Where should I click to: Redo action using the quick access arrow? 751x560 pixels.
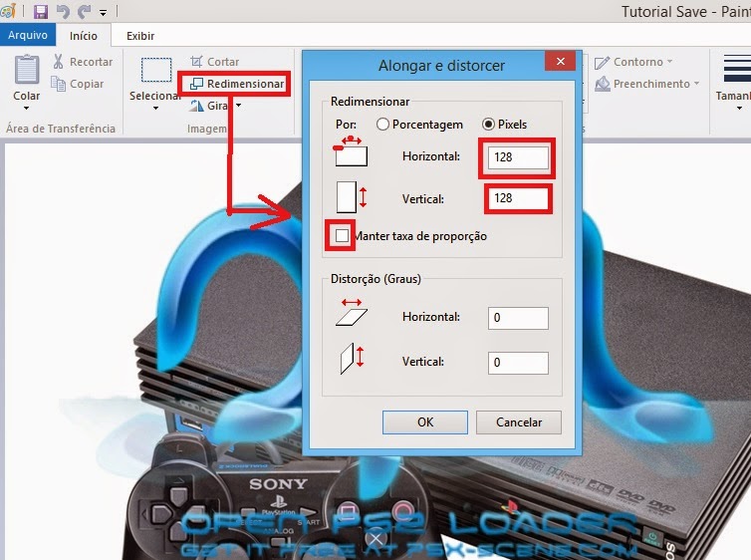coord(85,11)
